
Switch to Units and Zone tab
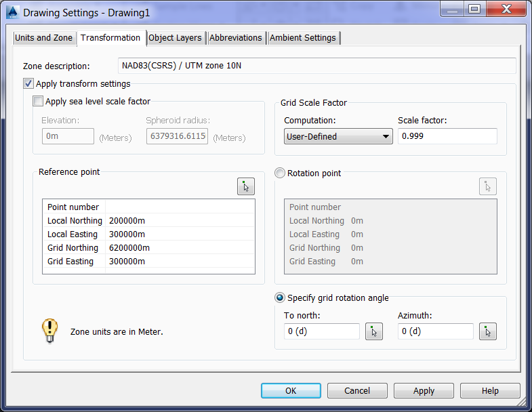44,38
